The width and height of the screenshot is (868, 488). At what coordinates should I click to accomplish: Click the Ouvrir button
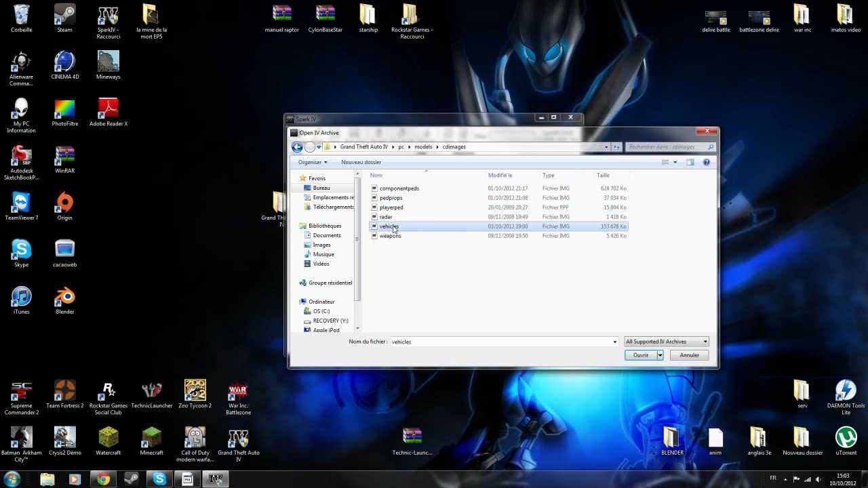[640, 355]
